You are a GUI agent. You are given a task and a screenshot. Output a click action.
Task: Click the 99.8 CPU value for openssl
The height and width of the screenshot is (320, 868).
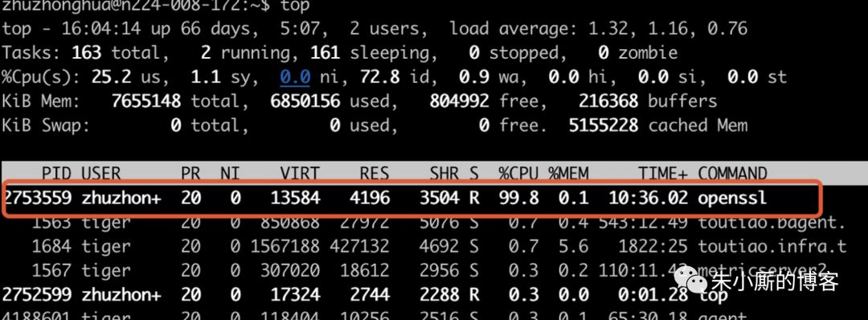(x=518, y=198)
